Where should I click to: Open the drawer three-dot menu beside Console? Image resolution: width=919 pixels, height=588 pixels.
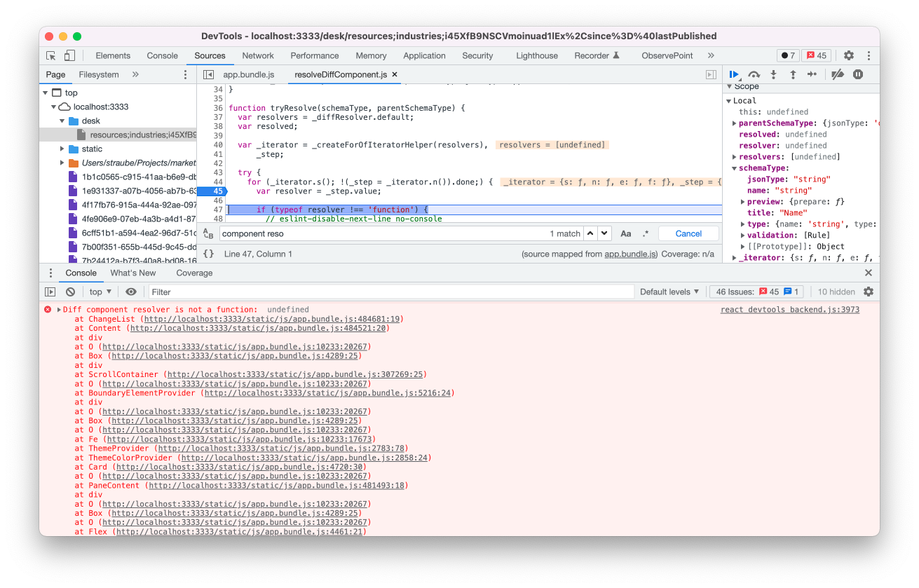pos(50,273)
